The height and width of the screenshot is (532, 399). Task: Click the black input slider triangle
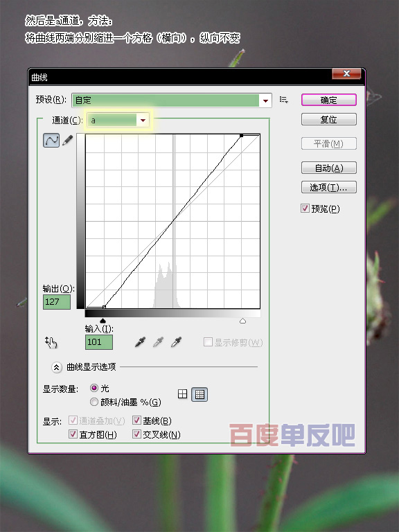(103, 321)
